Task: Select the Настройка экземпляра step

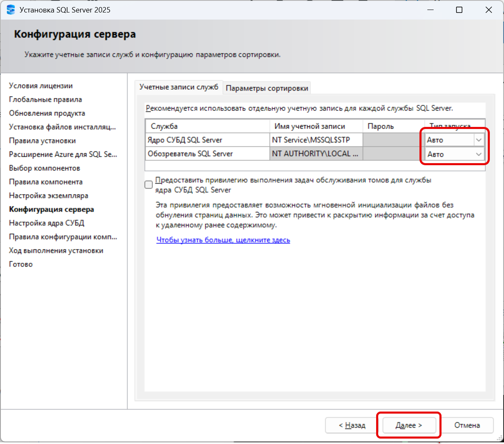Action: (49, 196)
